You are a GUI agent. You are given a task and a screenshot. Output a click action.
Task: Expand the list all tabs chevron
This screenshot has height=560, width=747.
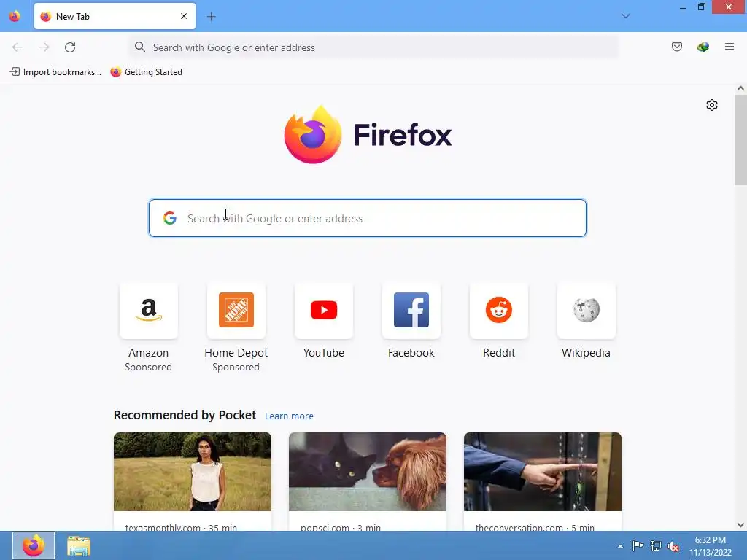pyautogui.click(x=625, y=16)
